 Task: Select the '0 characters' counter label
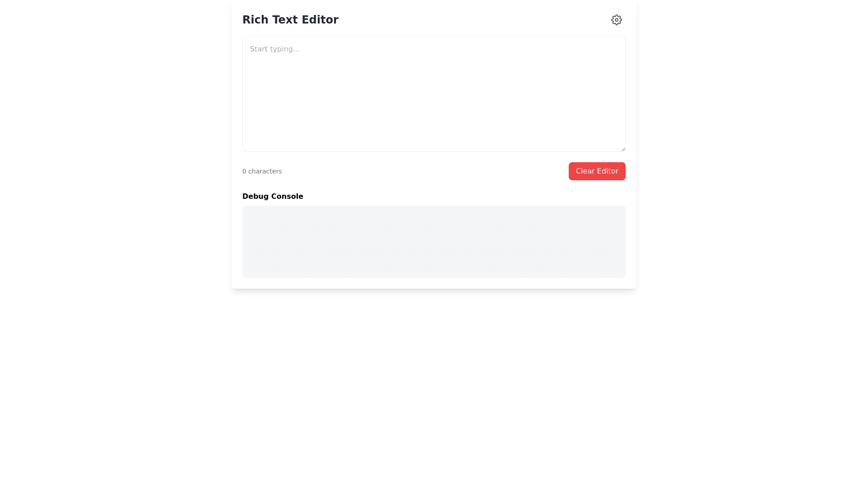click(262, 171)
